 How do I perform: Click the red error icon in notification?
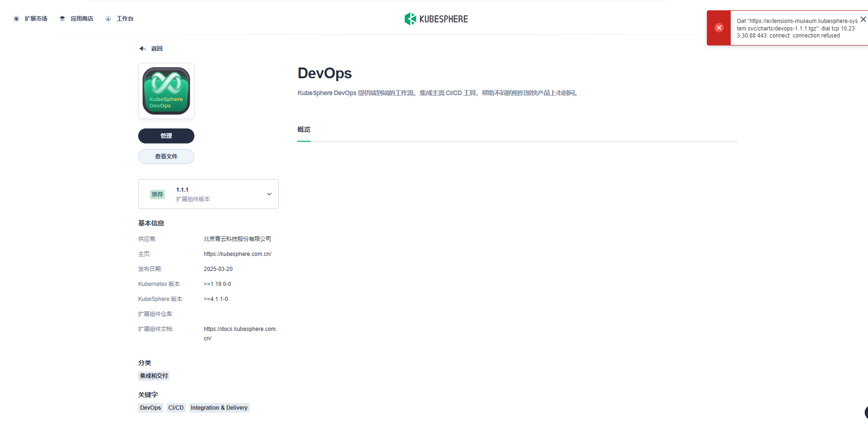click(719, 28)
